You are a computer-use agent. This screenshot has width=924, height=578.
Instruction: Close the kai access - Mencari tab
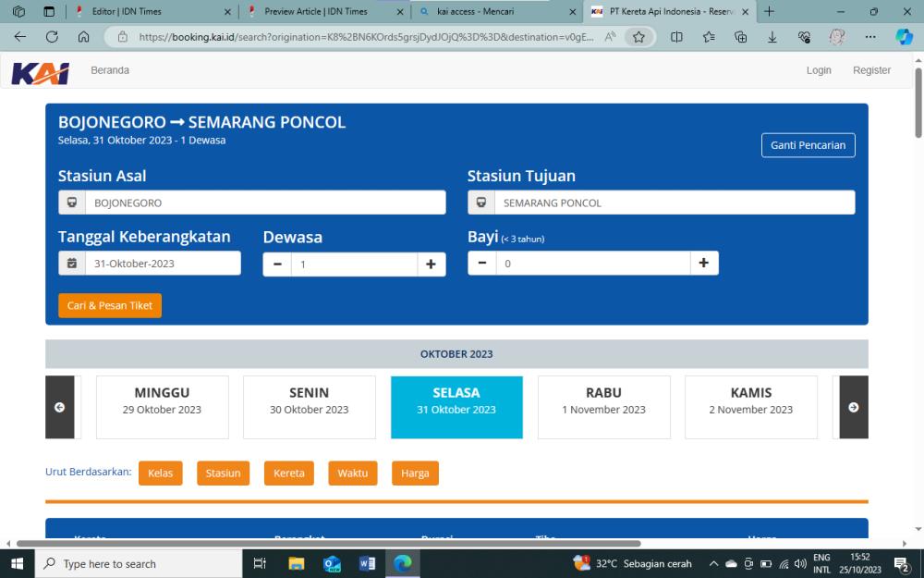click(x=572, y=11)
